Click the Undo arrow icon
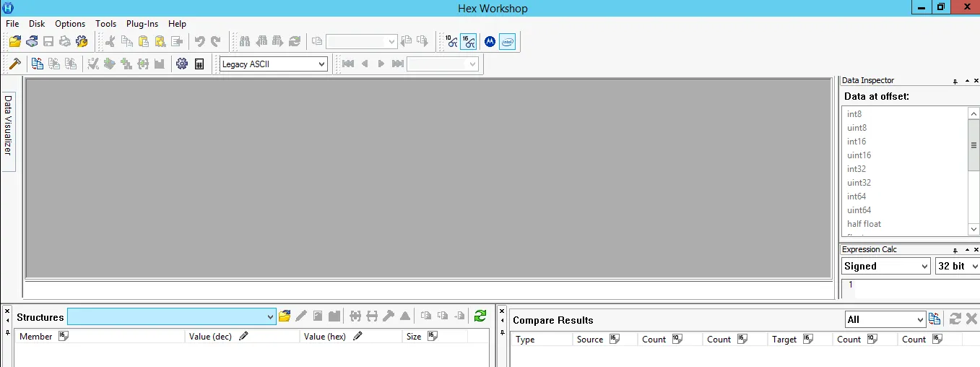Viewport: 980px width, 367px height. pos(199,41)
